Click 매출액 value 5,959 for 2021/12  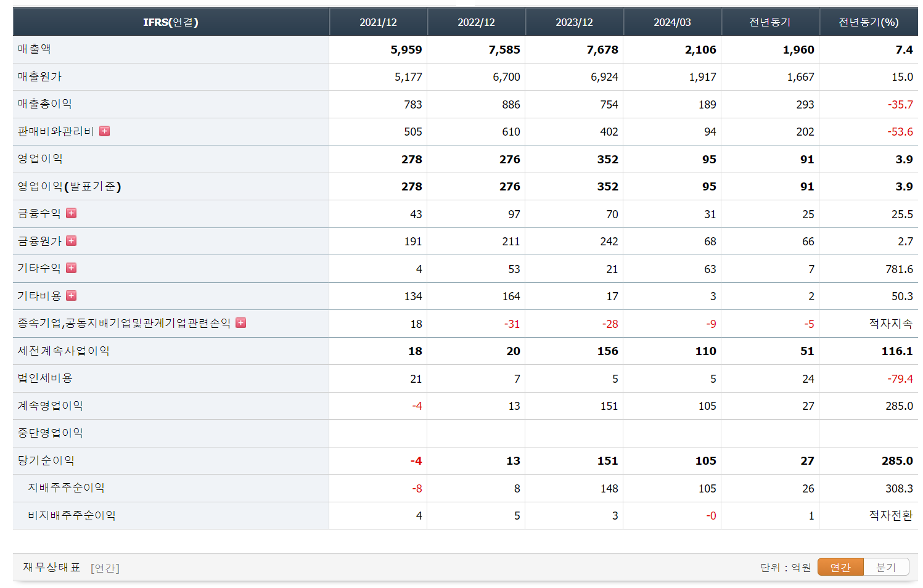406,49
